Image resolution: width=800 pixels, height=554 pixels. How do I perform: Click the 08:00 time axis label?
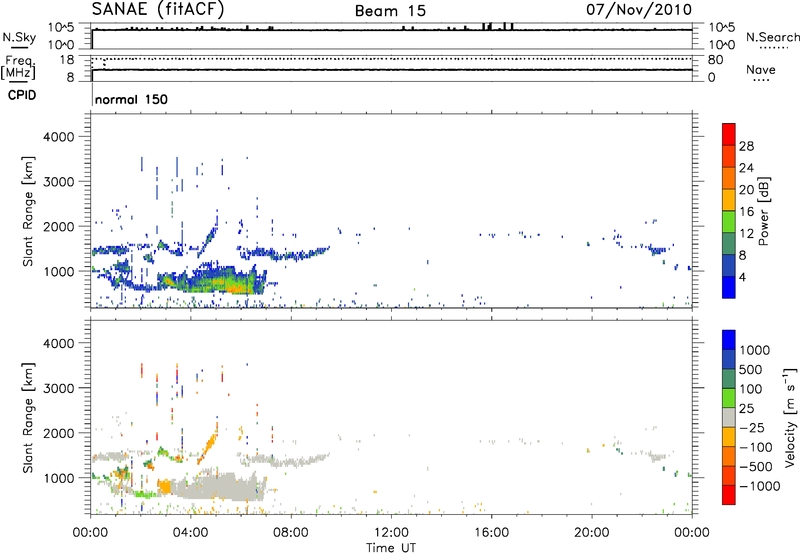point(290,533)
